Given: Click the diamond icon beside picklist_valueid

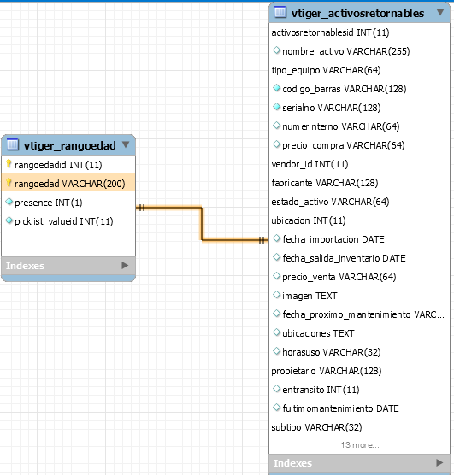Looking at the screenshot, I should click(9, 220).
